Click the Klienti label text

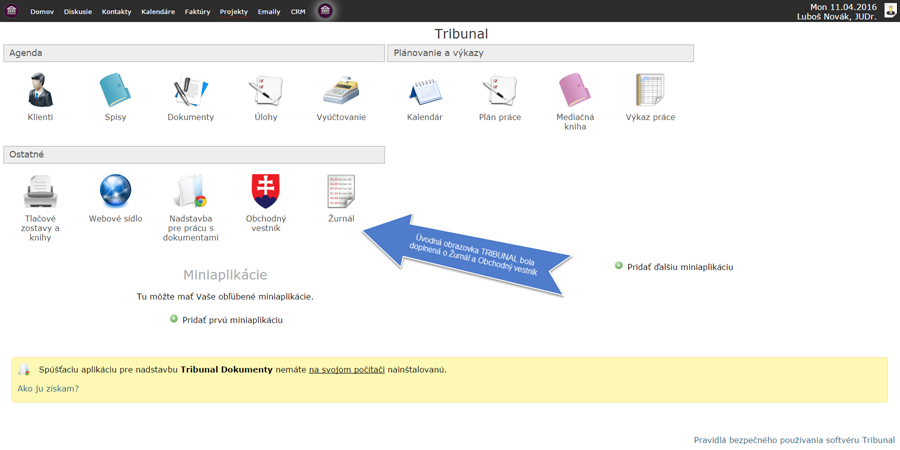pos(40,117)
